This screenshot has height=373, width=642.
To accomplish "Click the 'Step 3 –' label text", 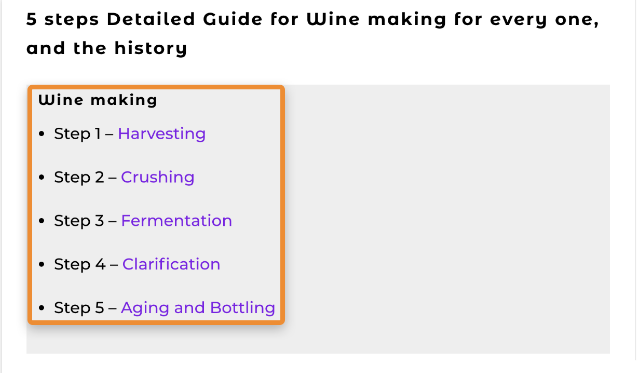I will (x=85, y=221).
